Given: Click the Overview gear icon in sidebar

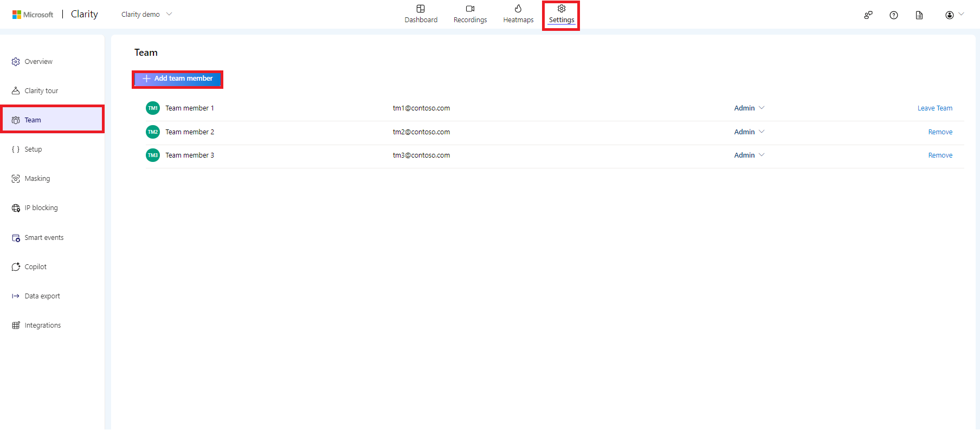Looking at the screenshot, I should point(16,62).
